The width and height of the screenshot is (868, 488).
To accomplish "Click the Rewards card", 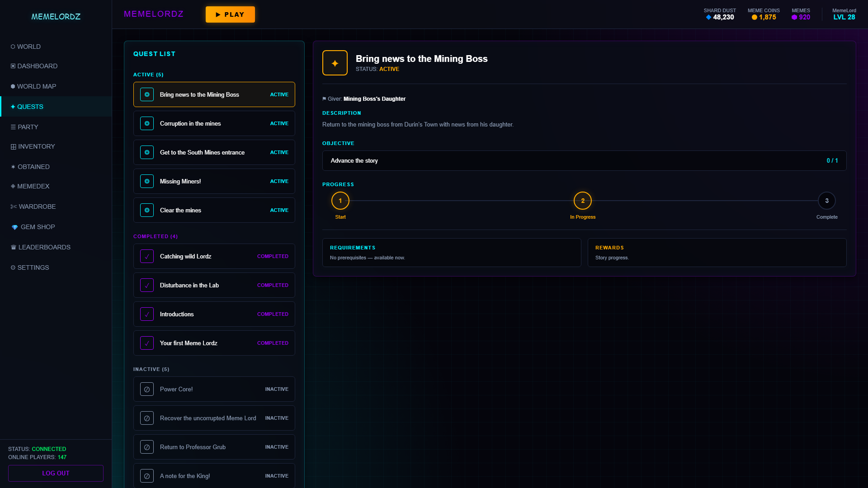I will tap(717, 253).
